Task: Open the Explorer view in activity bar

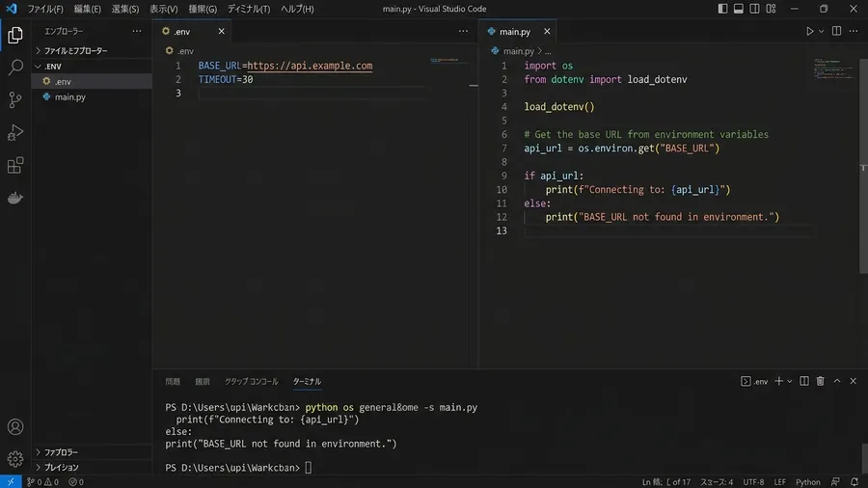Action: coord(14,35)
